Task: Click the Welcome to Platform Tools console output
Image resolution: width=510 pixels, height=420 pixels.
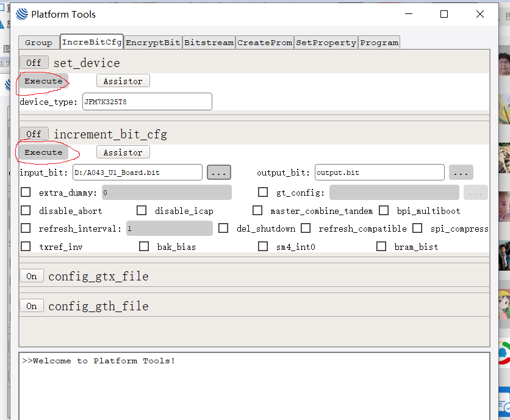Action: [99, 361]
